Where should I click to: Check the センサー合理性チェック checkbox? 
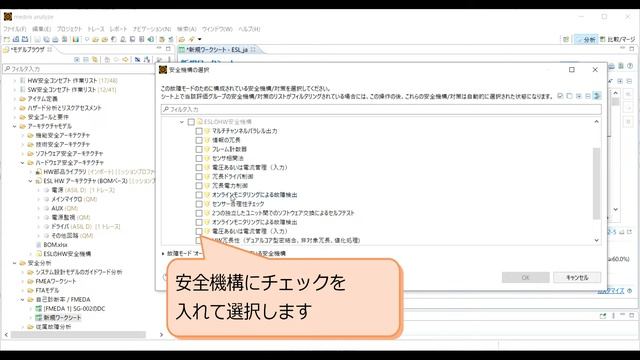coord(199,204)
